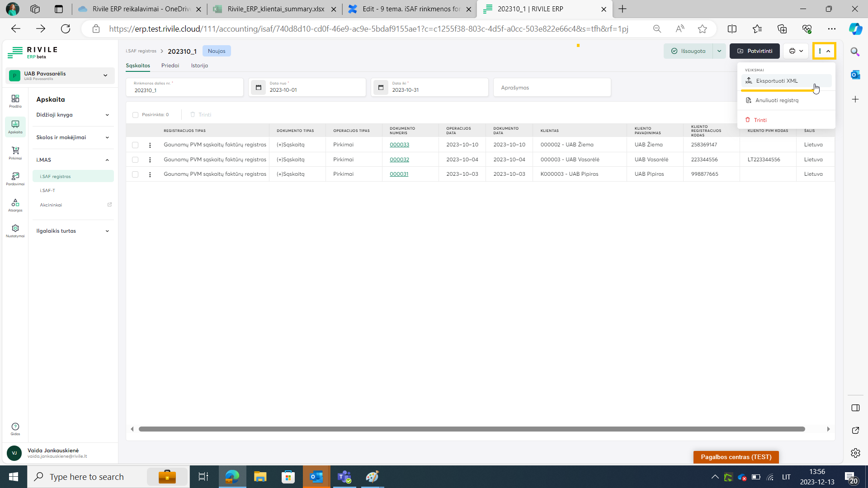Open the Pardavimai sidebar icon
This screenshot has height=488, width=868.
coord(15,178)
